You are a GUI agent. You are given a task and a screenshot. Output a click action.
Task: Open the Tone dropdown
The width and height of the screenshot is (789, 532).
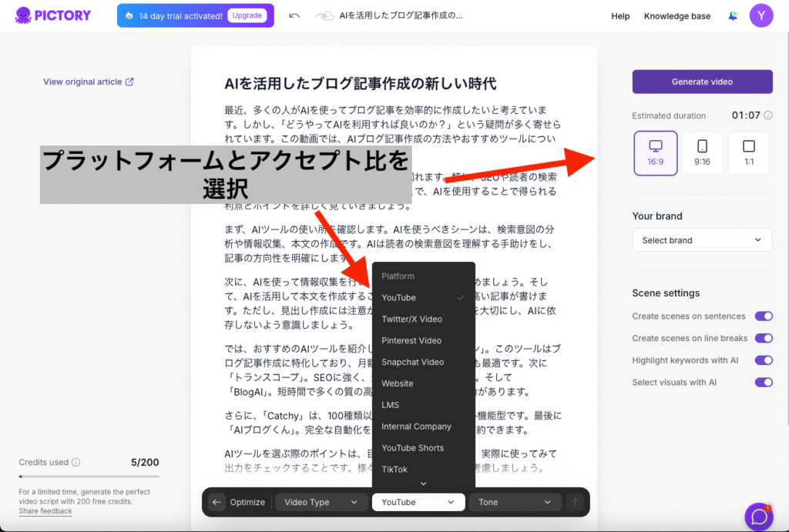(x=515, y=502)
